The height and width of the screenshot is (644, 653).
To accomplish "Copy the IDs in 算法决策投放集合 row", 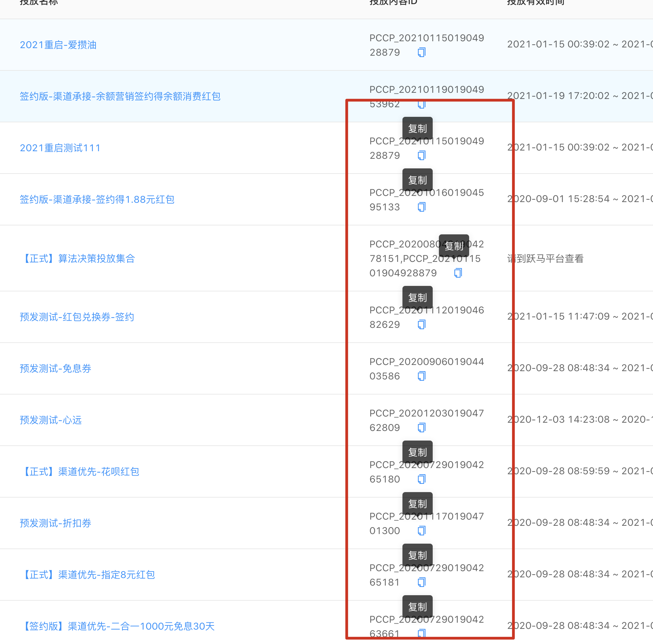I will (458, 273).
